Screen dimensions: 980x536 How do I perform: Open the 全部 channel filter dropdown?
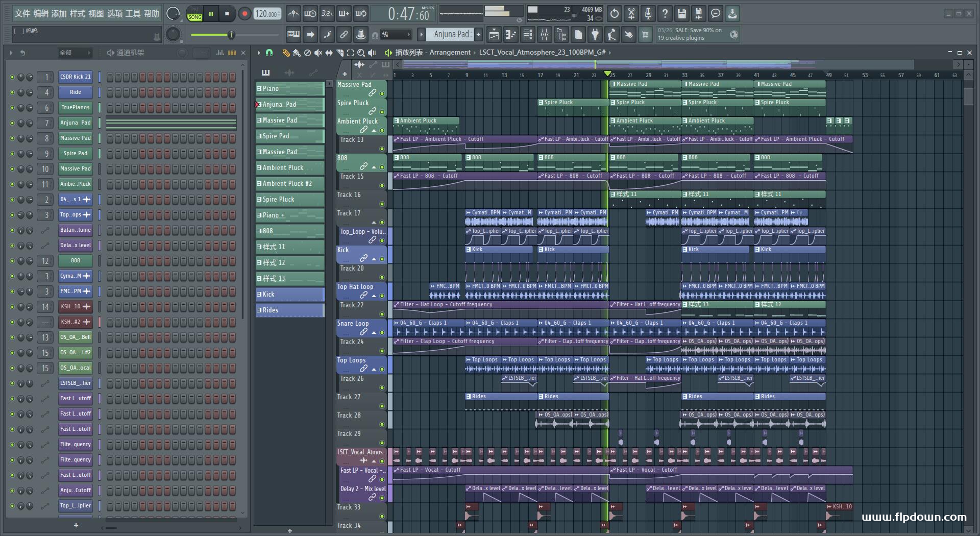point(75,53)
